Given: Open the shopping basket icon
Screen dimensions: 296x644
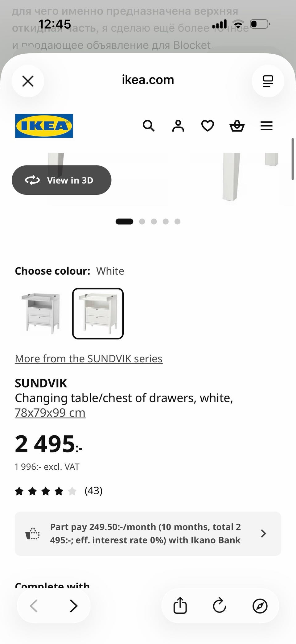Looking at the screenshot, I should tap(237, 126).
